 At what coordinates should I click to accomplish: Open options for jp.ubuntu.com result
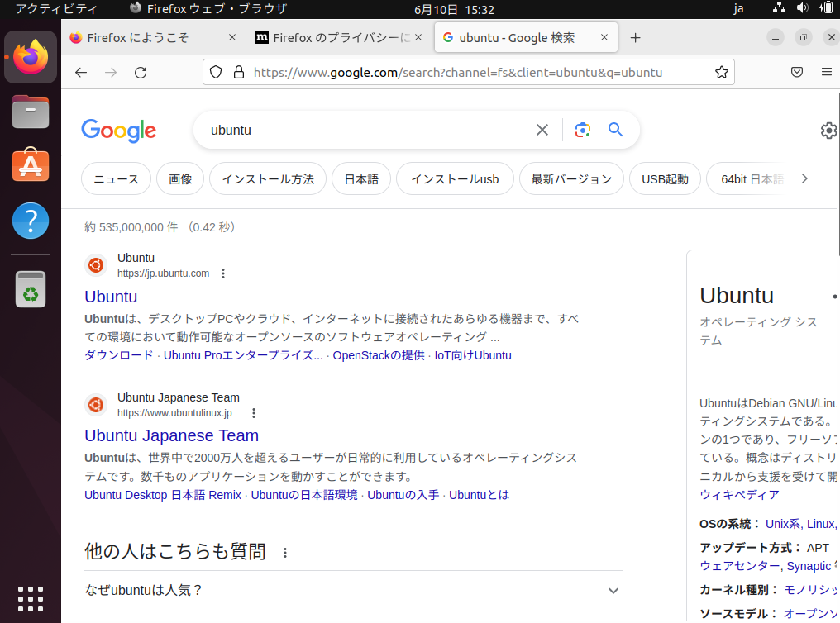click(223, 273)
